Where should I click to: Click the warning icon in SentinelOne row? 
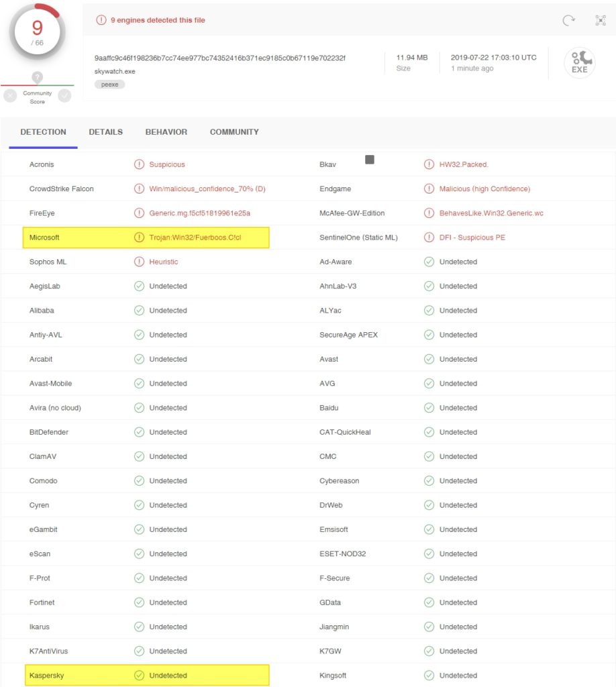pos(429,237)
